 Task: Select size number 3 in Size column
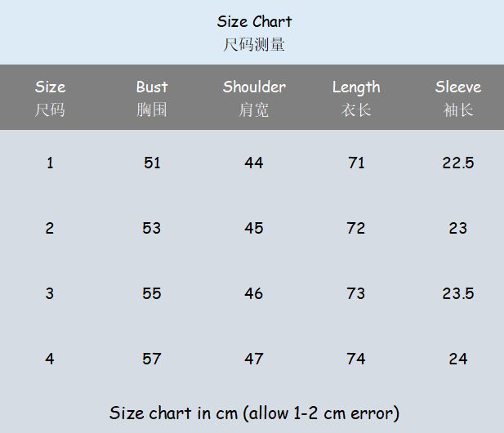coord(50,293)
